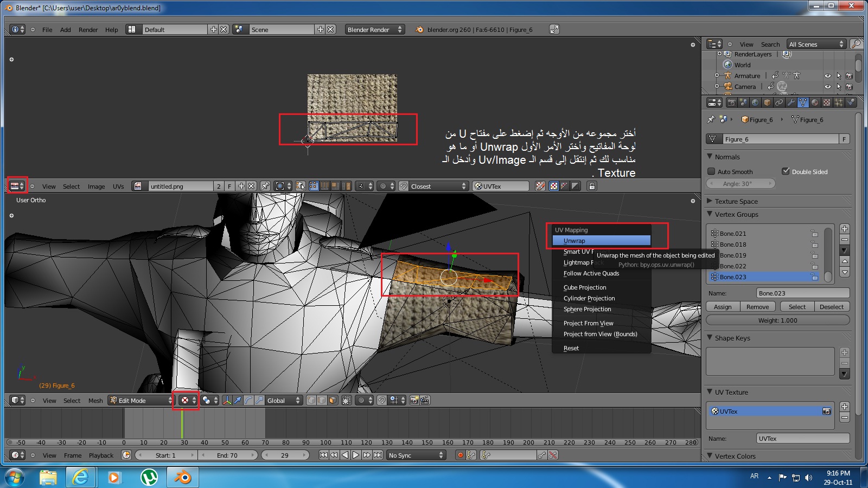Select Bone.021 in vertex groups list

tap(765, 233)
